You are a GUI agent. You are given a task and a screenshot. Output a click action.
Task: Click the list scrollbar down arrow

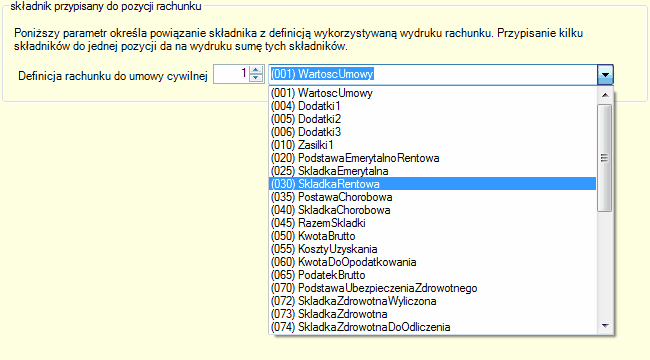[x=605, y=326]
